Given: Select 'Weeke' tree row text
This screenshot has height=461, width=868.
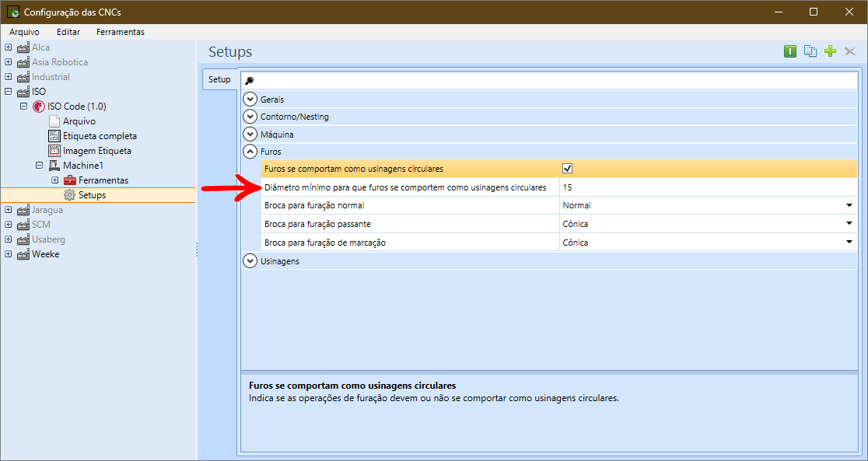Looking at the screenshot, I should 45,254.
